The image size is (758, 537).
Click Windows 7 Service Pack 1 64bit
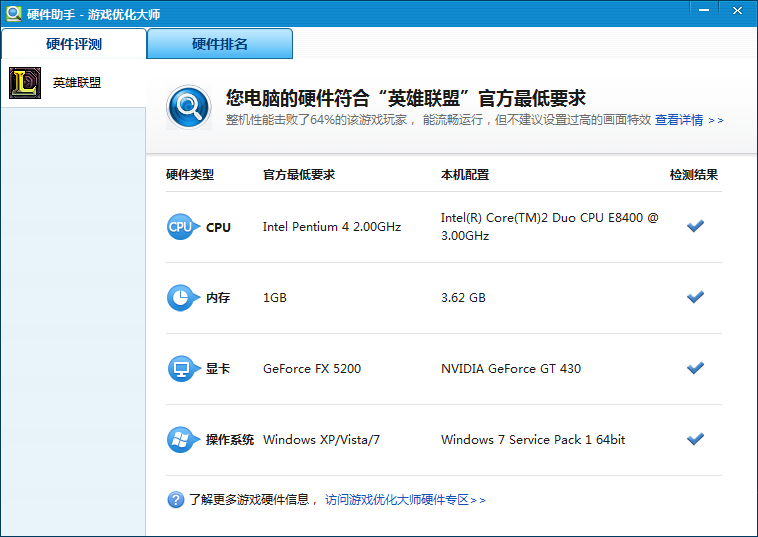click(533, 439)
